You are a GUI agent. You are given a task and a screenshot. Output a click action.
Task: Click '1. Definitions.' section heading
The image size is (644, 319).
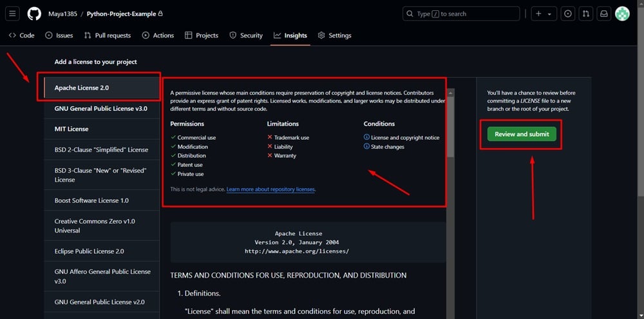[199, 293]
